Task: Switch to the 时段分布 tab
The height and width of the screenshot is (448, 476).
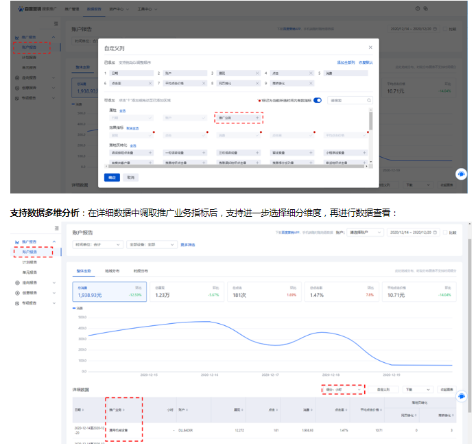Action: click(141, 270)
